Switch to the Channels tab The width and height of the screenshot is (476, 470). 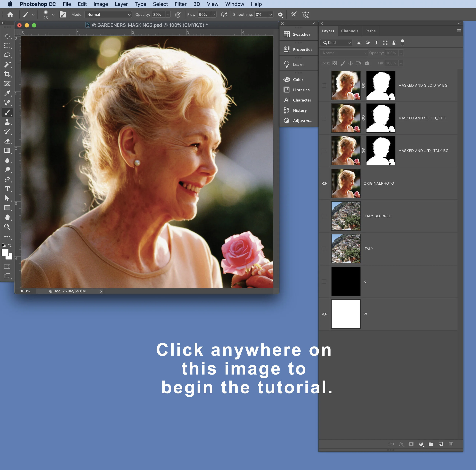point(350,31)
